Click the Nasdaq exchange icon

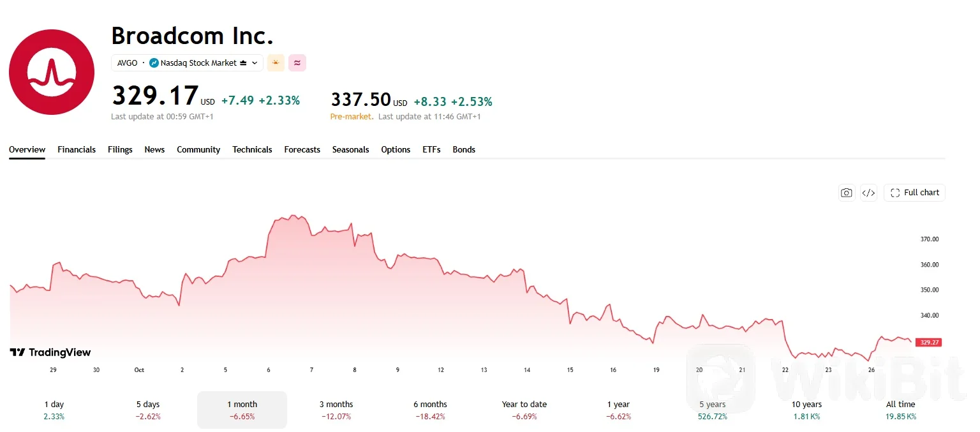click(x=154, y=63)
